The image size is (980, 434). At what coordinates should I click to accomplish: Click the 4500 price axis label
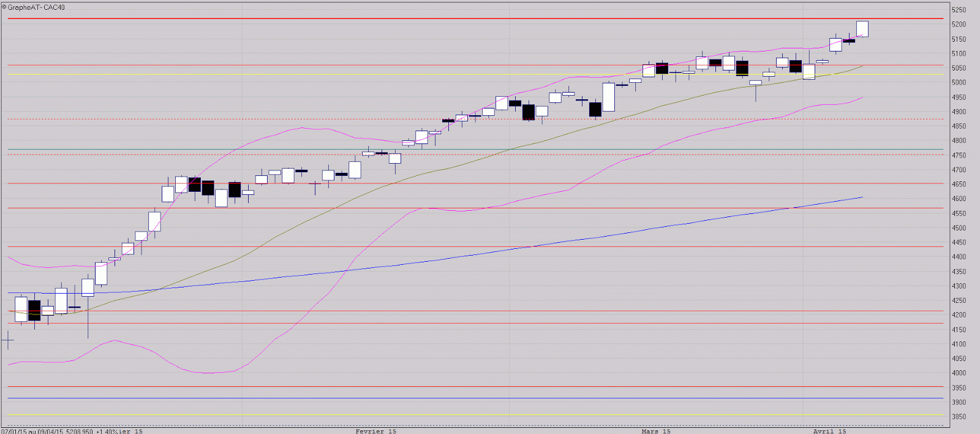(x=959, y=228)
